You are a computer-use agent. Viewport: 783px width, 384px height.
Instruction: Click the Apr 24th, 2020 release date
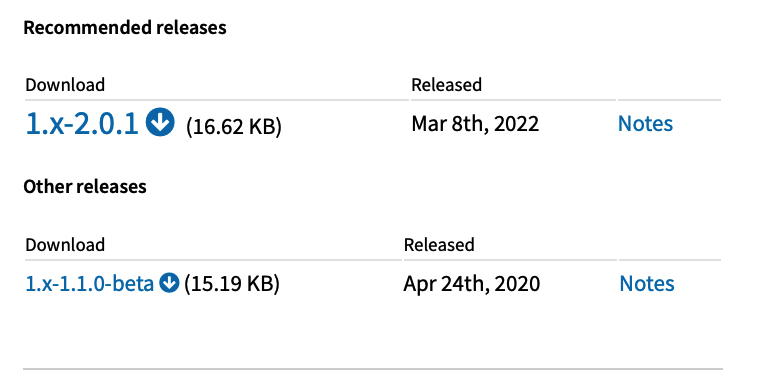(x=471, y=284)
